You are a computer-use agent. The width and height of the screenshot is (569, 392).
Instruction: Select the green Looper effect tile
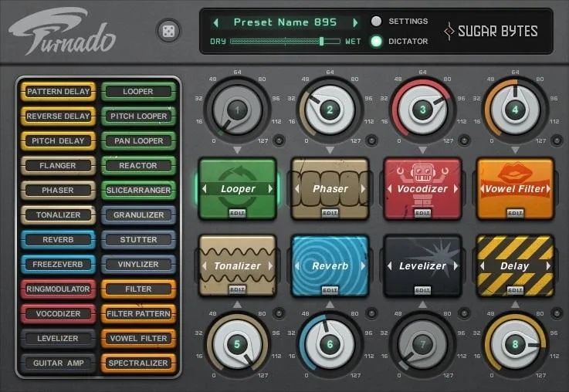(238, 188)
